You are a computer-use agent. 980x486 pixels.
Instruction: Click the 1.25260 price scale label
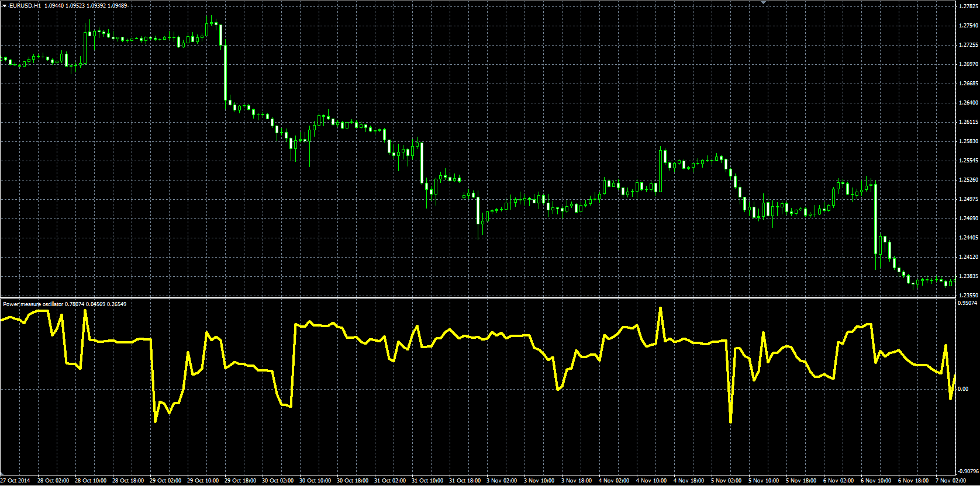click(969, 180)
